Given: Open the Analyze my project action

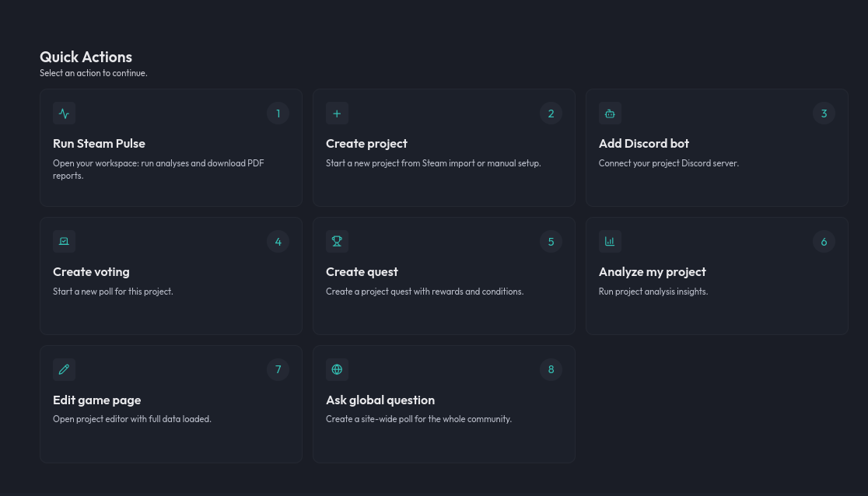Looking at the screenshot, I should pyautogui.click(x=716, y=276).
